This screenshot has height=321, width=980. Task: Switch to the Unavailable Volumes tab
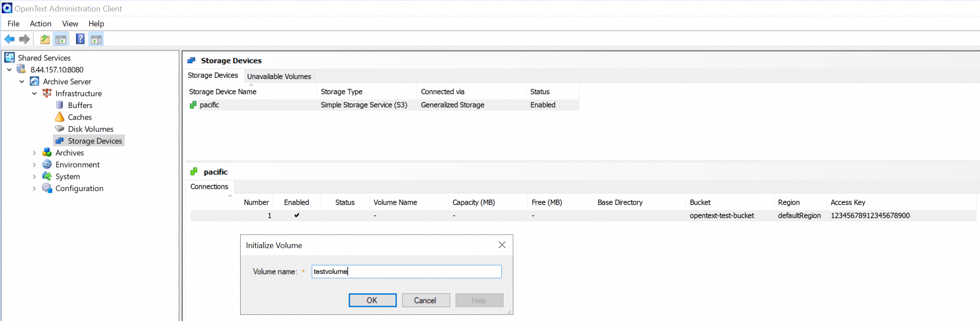279,76
